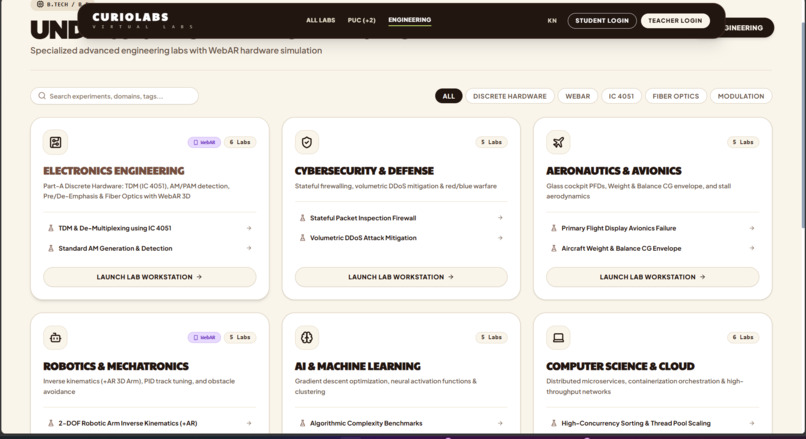Viewport: 806px width, 439px height.
Task: Click WebAR badge on Robotics card
Action: click(x=204, y=338)
